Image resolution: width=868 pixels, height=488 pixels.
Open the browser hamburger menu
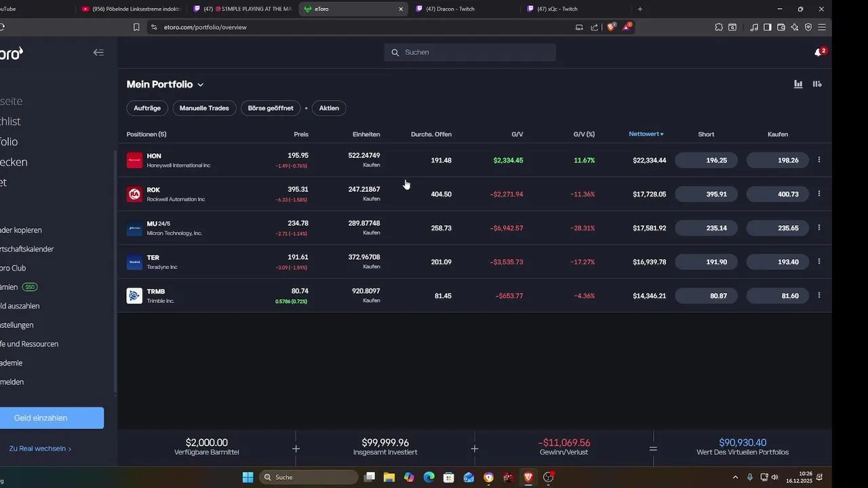[x=822, y=27]
